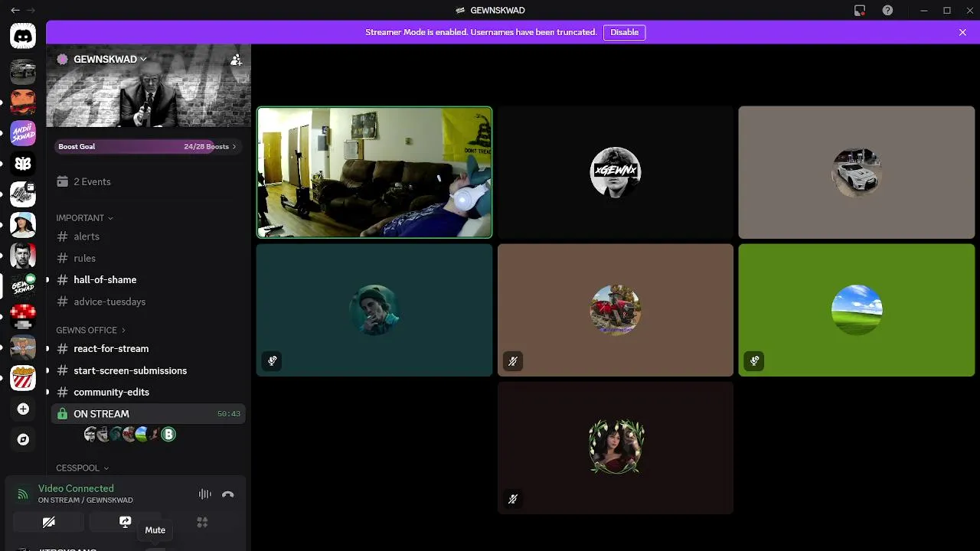The width and height of the screenshot is (980, 551).
Task: Click ON STREAM / GEWNSKWAD link
Action: pos(86,500)
